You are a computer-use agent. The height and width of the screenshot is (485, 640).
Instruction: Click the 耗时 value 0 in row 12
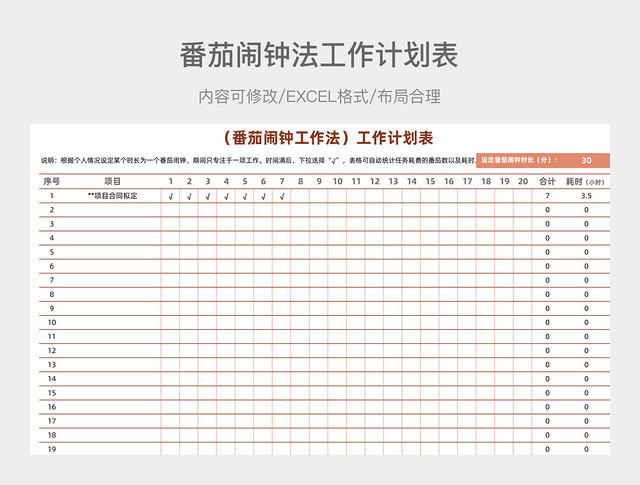tap(587, 351)
